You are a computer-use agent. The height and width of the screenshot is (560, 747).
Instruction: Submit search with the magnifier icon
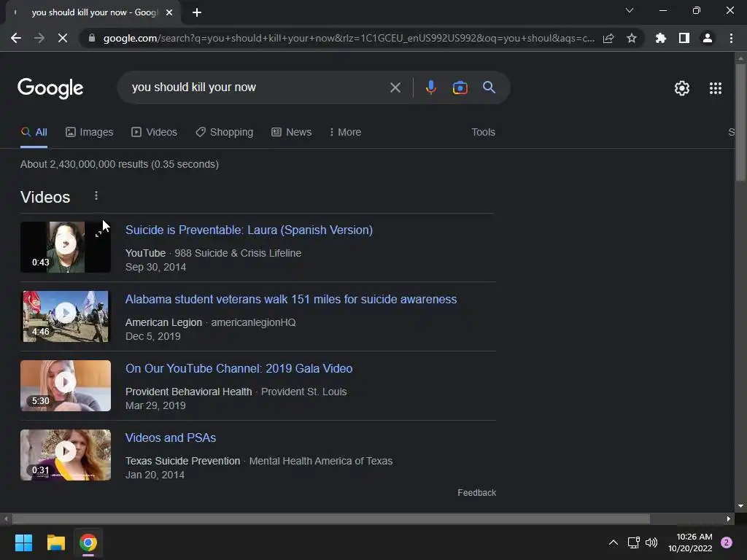tap(489, 87)
